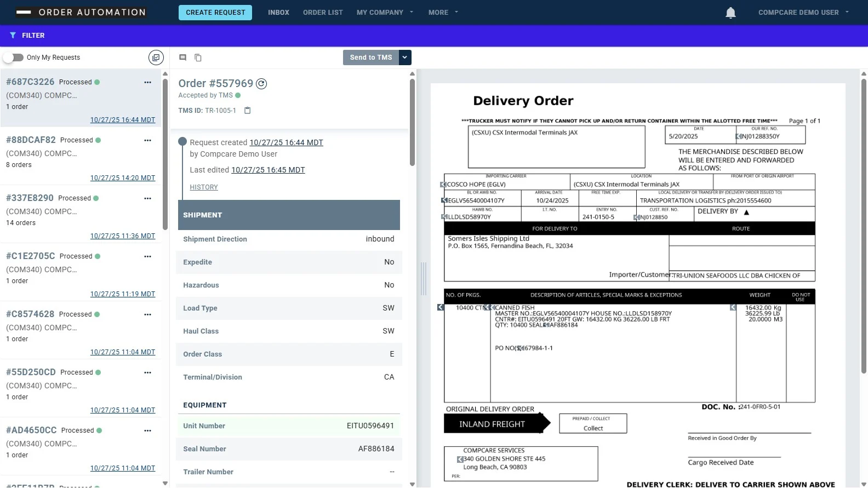Click the Shipment section header
868x488 pixels.
289,215
